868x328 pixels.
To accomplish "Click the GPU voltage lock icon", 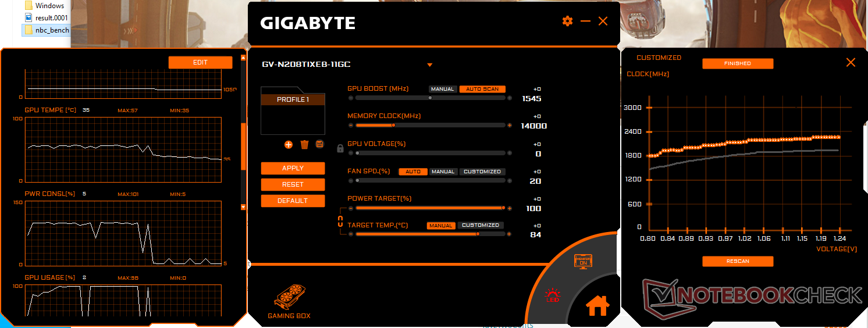I will pos(341,149).
